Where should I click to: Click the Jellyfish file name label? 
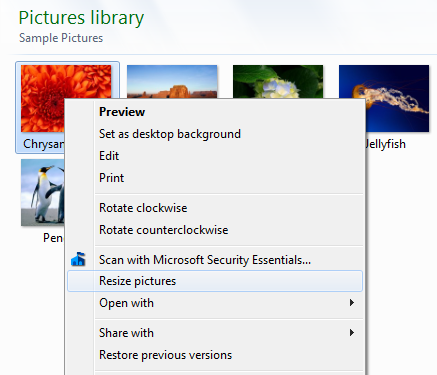[386, 144]
